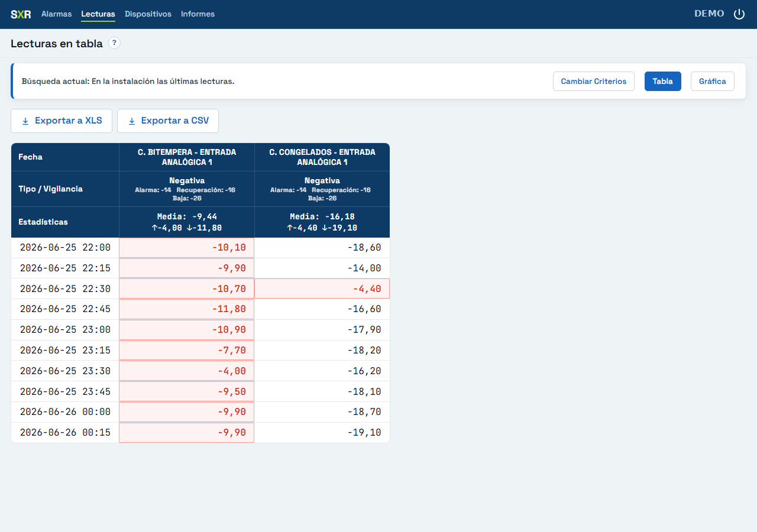Click the -4,40 alarm value

point(322,289)
